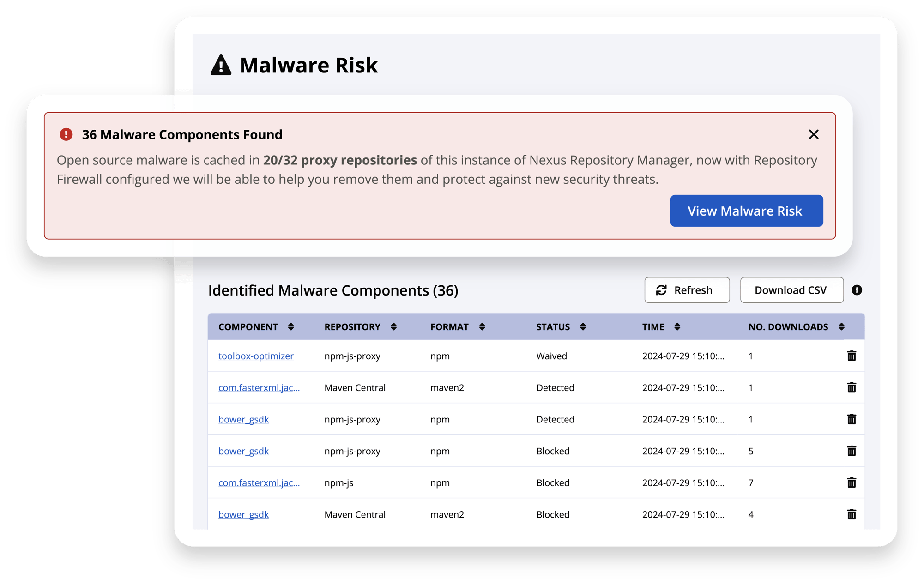Refresh the identified malware components list

coord(687,290)
